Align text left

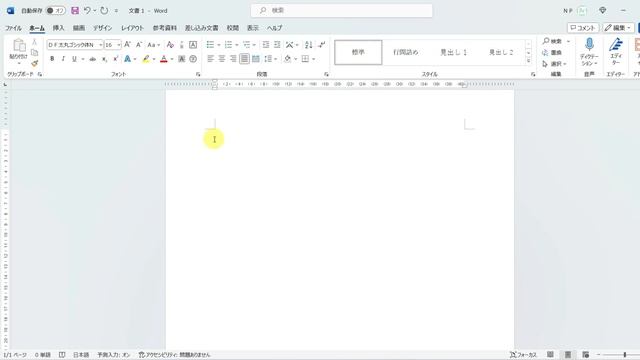(211, 59)
